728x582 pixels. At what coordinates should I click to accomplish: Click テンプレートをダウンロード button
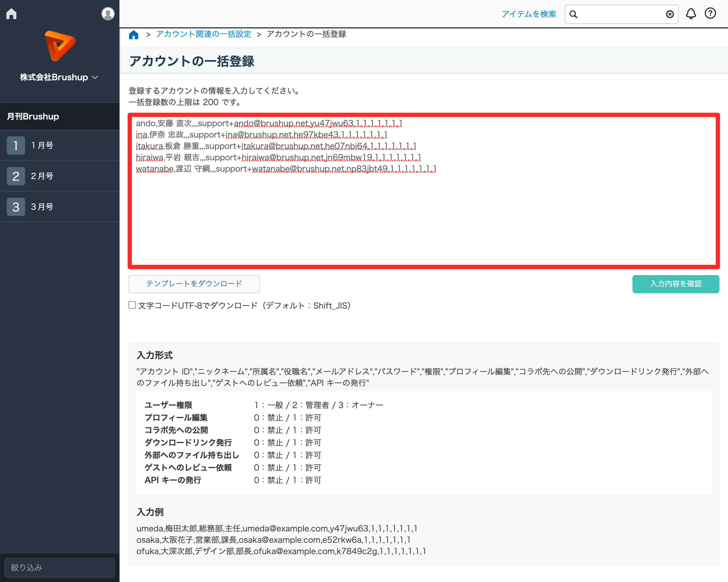pos(194,284)
